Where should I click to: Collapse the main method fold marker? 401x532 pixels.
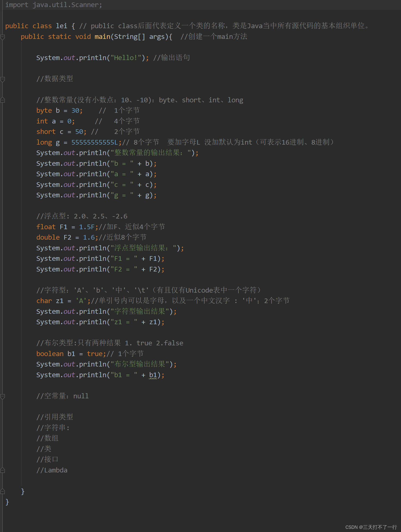click(3, 37)
